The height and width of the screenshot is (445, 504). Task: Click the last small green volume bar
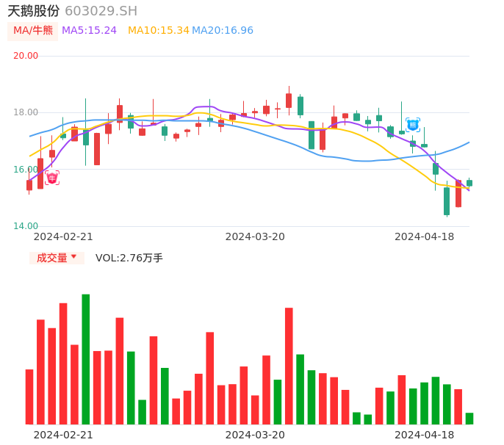click(469, 419)
